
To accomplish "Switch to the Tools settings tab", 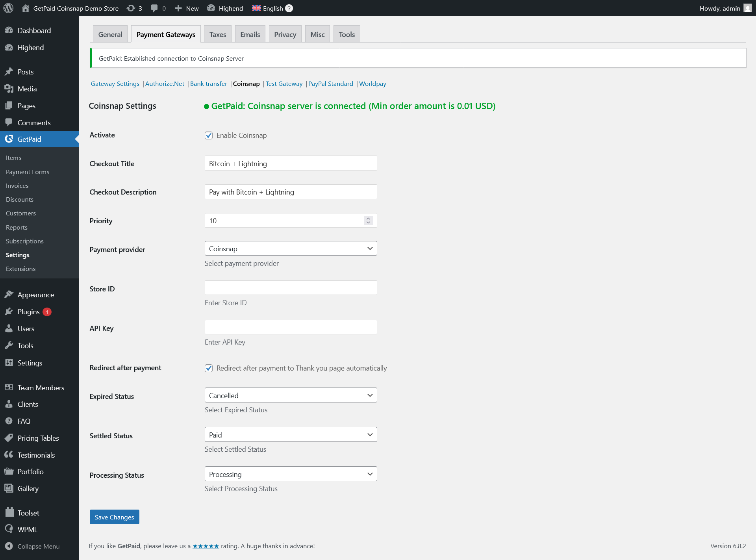I will pyautogui.click(x=346, y=34).
